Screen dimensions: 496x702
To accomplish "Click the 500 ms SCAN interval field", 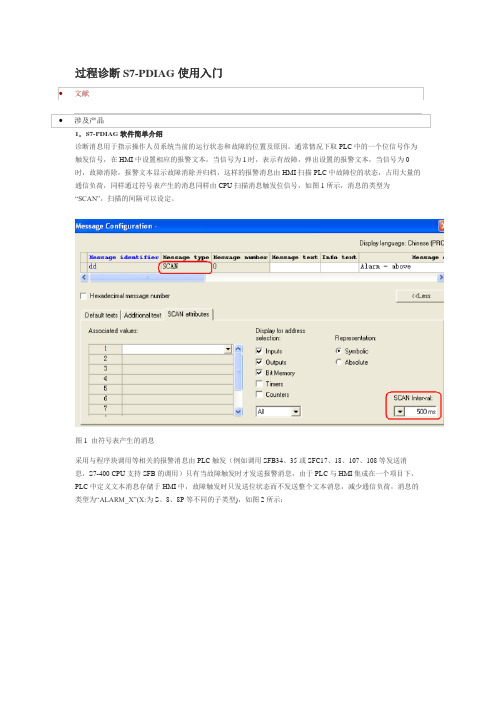I will point(421,411).
